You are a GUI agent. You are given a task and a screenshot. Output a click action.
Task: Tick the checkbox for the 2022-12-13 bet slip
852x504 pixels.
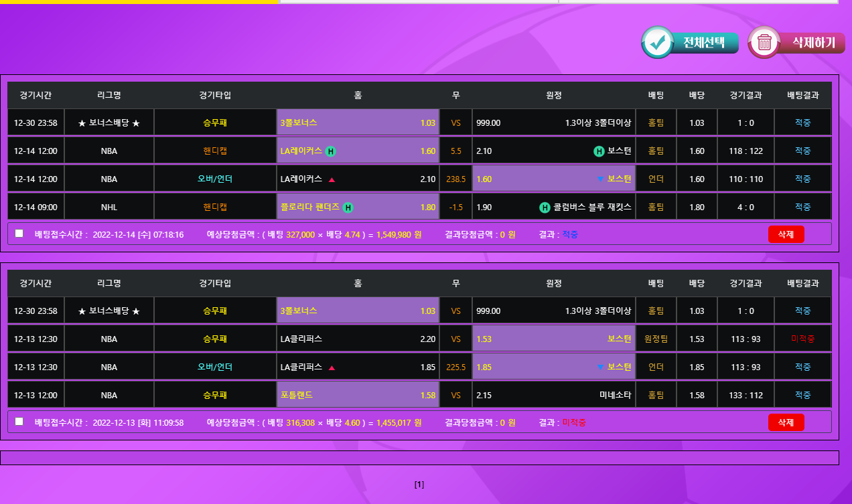pos(19,422)
